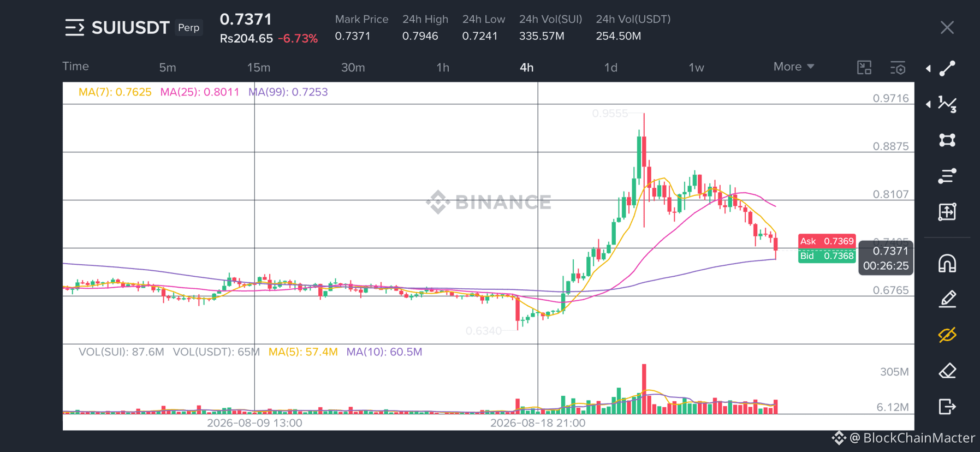
Task: Expand the trend line tool options arrow
Action: (x=928, y=68)
